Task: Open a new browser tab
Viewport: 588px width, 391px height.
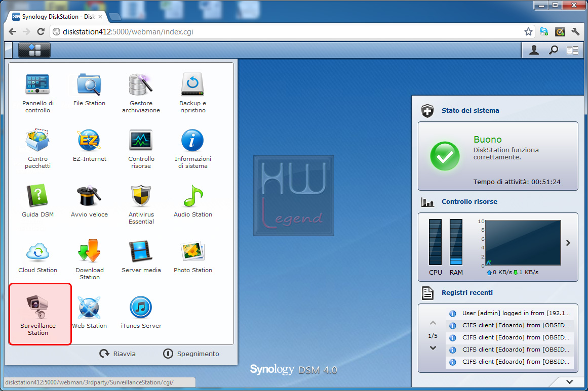Action: (x=114, y=17)
